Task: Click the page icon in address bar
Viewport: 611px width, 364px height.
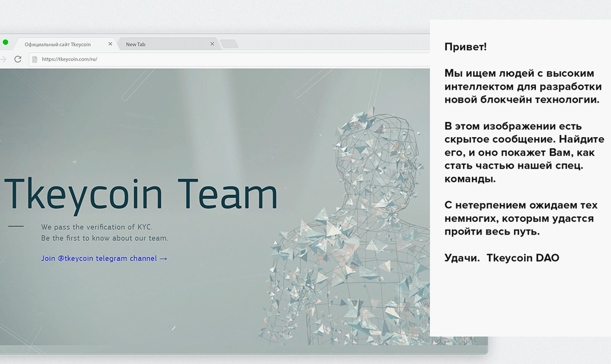Action: [35, 59]
